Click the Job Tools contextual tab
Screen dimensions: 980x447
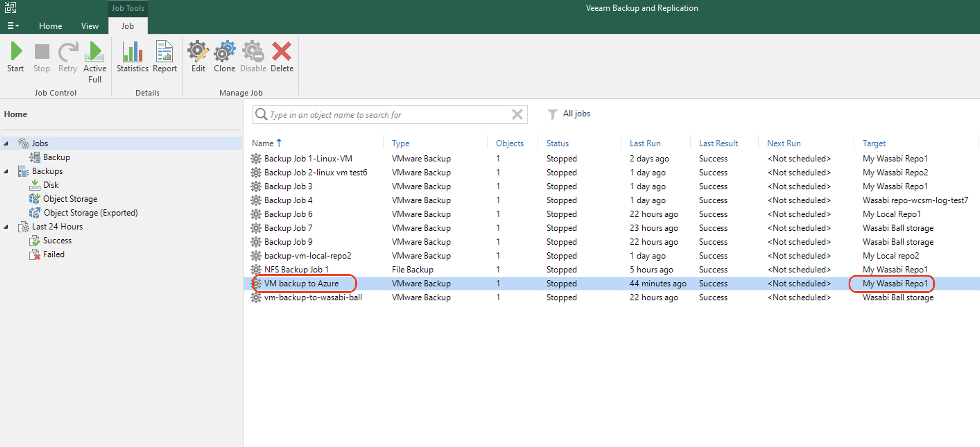click(128, 8)
